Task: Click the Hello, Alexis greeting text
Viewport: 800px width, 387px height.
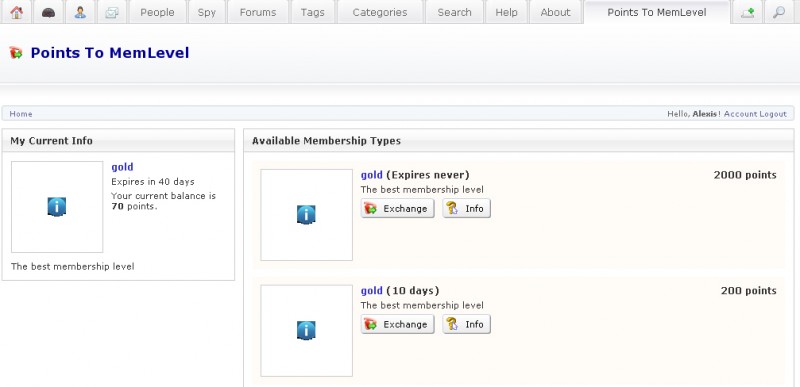Action: point(694,114)
